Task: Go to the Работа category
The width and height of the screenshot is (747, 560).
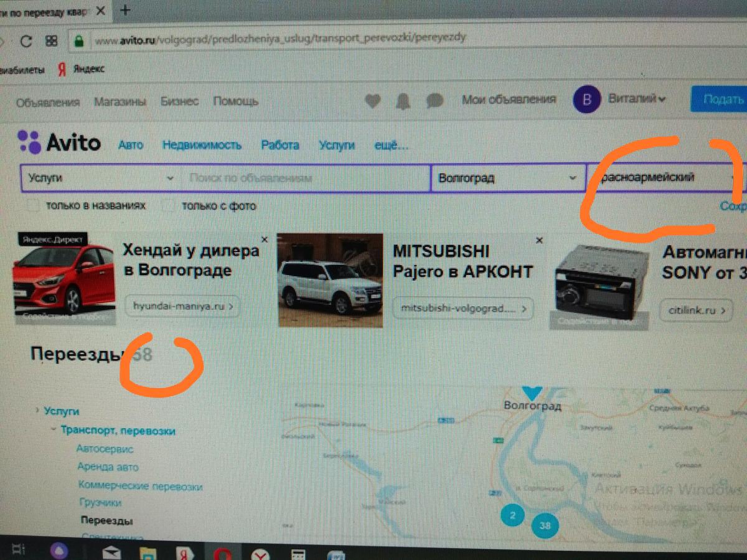Action: tap(280, 145)
